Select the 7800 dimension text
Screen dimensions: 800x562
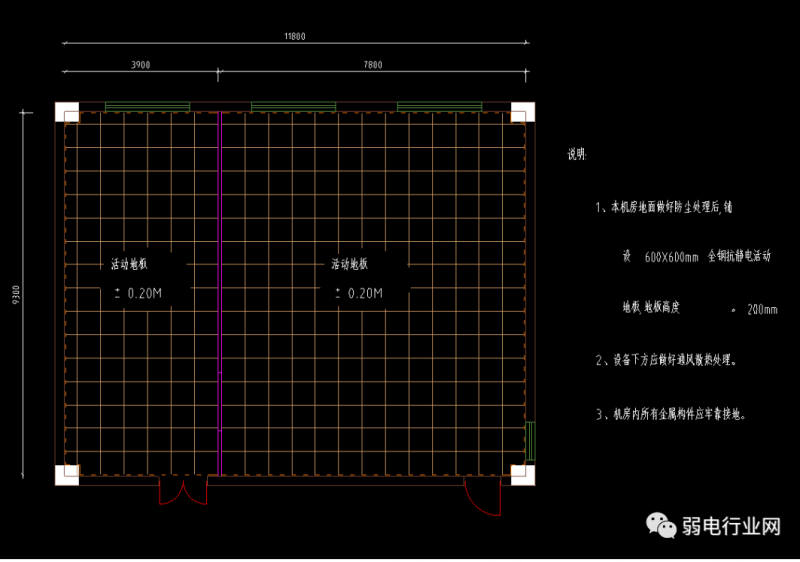tap(372, 64)
